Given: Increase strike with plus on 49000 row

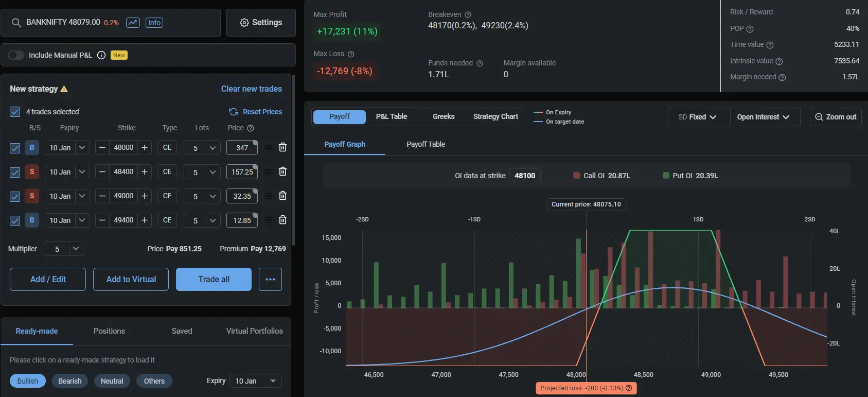Looking at the screenshot, I should (145, 196).
